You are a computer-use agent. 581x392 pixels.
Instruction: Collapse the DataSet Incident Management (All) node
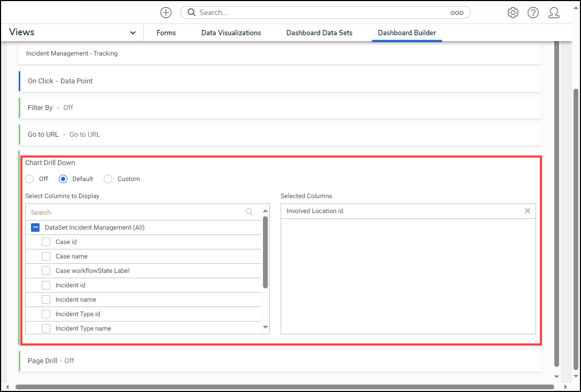click(x=35, y=228)
